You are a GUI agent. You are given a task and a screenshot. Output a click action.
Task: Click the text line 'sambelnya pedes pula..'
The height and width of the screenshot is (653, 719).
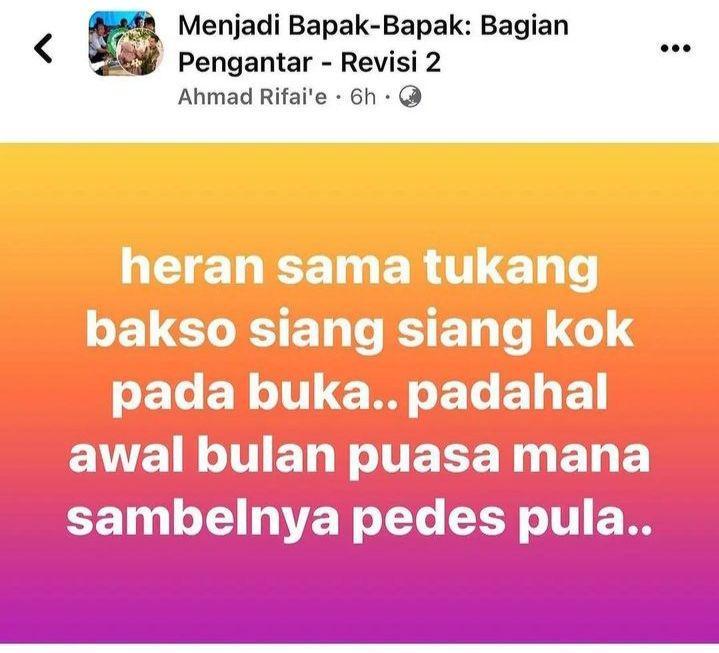[360, 520]
